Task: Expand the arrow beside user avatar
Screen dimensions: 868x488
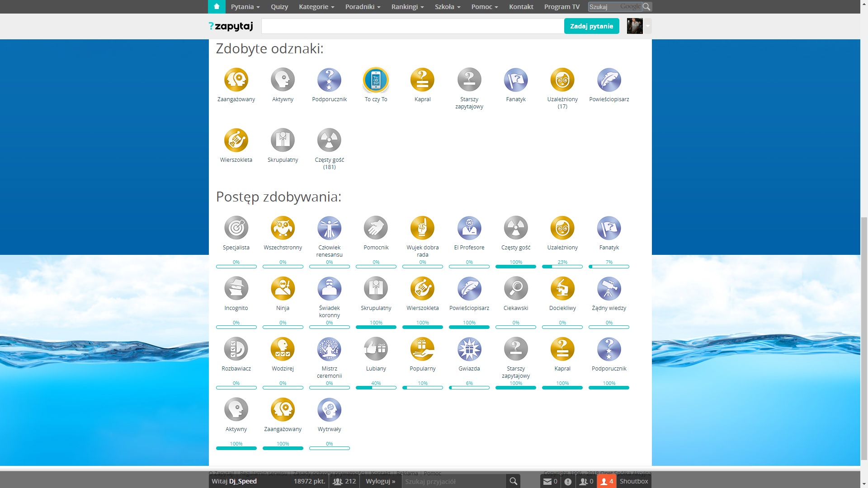Action: click(647, 26)
